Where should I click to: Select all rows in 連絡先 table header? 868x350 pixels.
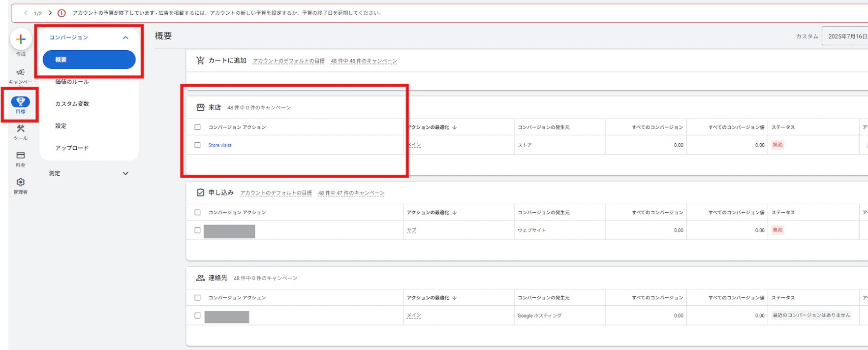[x=198, y=298]
